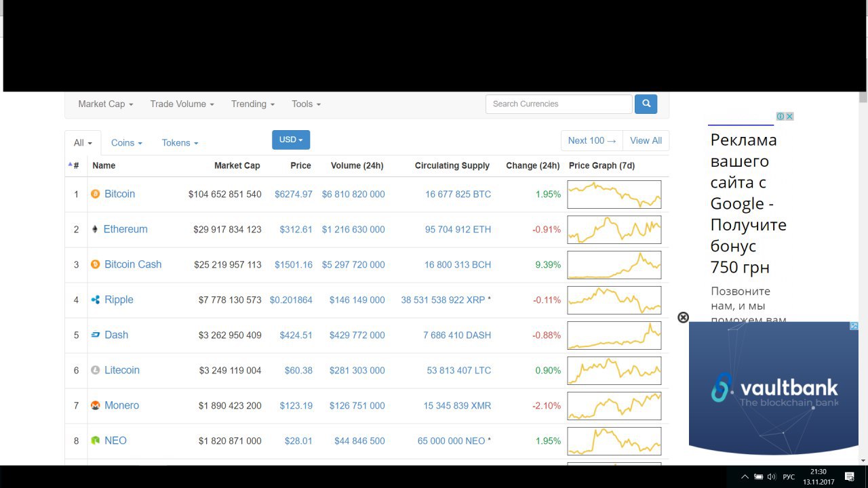Open the Bitcoin Cash currency link
Screen dimensions: 868x488
pyautogui.click(x=133, y=264)
